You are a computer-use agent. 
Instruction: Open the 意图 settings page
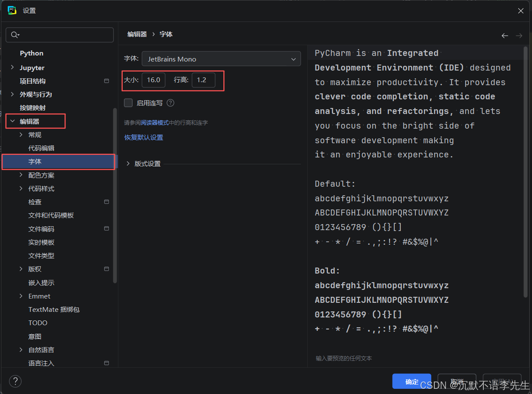coord(35,336)
